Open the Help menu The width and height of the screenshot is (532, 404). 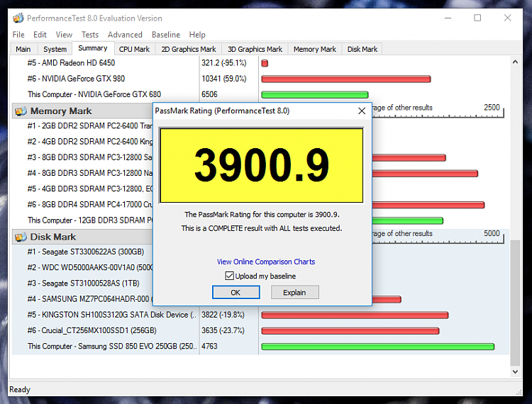[x=197, y=35]
